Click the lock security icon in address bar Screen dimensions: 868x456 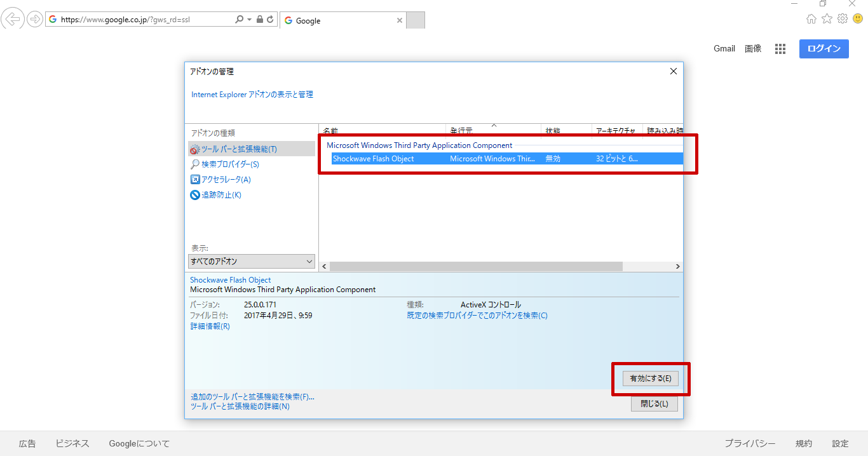(x=260, y=20)
